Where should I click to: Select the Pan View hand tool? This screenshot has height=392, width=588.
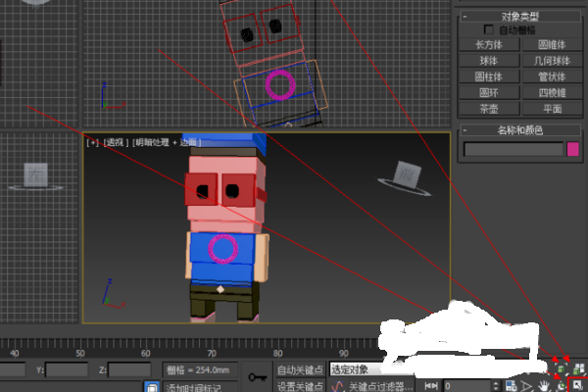544,386
